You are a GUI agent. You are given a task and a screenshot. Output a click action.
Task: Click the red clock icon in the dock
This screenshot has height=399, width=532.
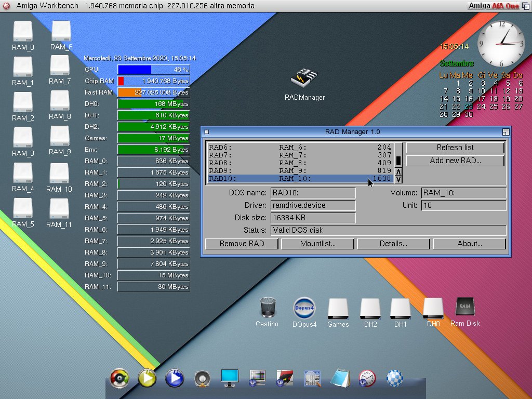click(x=367, y=378)
